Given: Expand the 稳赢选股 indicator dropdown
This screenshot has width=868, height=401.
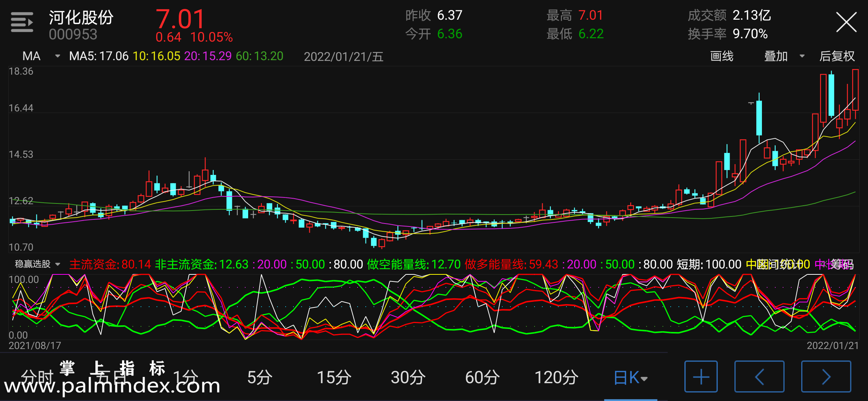Looking at the screenshot, I should [37, 264].
